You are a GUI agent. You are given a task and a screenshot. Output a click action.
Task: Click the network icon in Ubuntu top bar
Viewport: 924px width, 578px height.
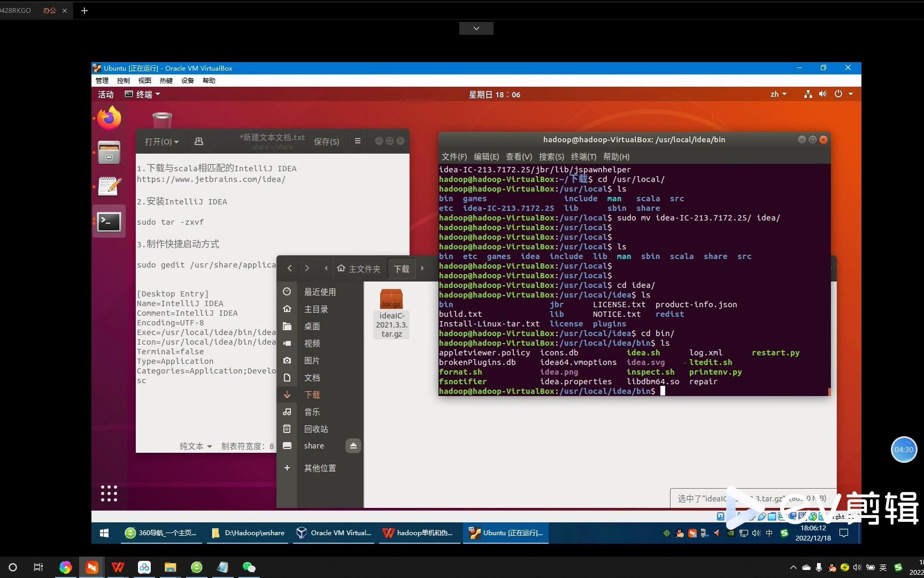click(808, 94)
